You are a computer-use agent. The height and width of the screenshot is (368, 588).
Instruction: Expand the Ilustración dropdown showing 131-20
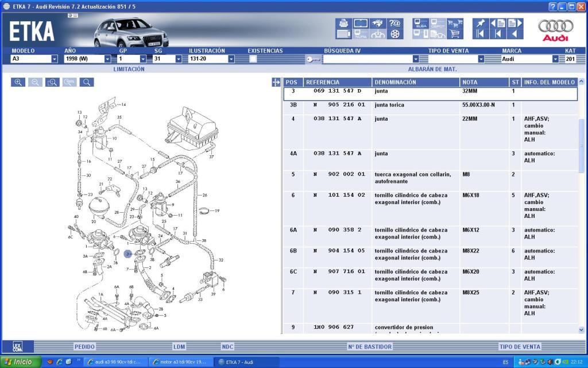pyautogui.click(x=231, y=59)
